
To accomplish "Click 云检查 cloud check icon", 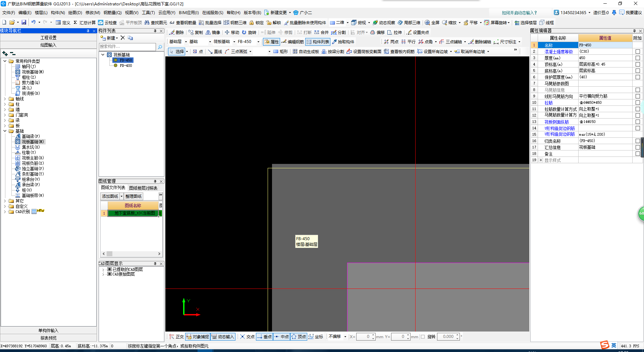I will (x=107, y=23).
